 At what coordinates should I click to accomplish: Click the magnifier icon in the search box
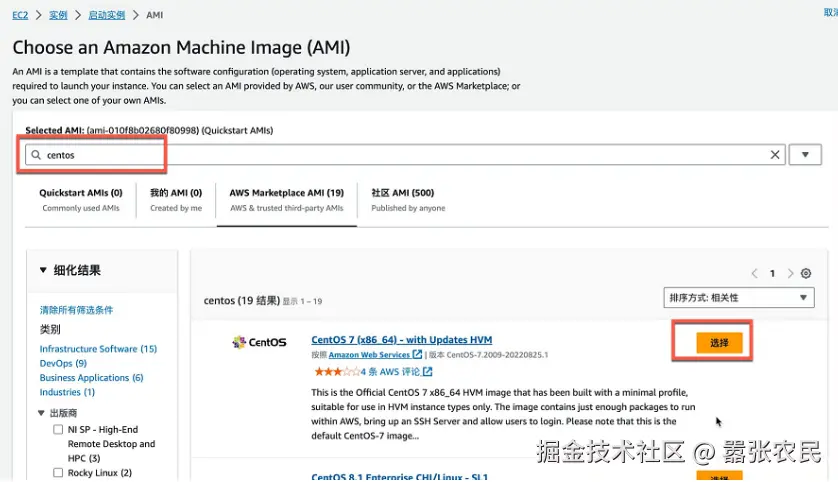[36, 155]
